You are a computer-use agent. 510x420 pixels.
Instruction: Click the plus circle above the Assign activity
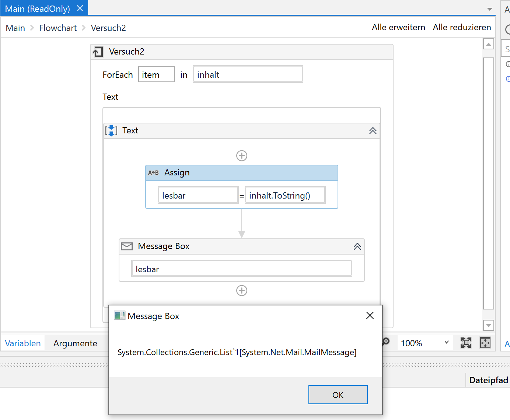coord(241,155)
